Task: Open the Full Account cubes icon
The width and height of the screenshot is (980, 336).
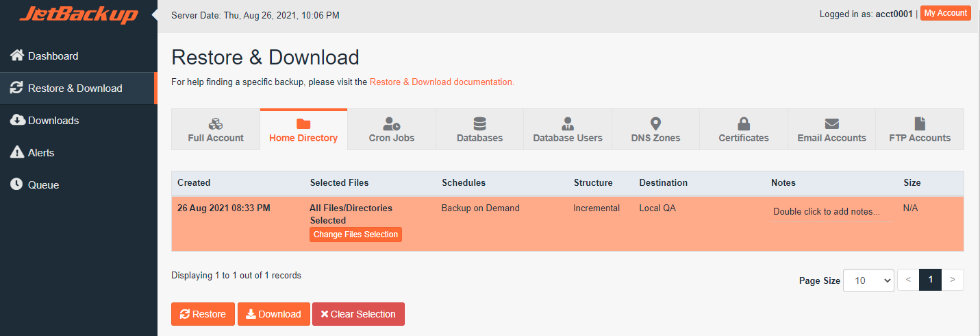Action: 216,124
